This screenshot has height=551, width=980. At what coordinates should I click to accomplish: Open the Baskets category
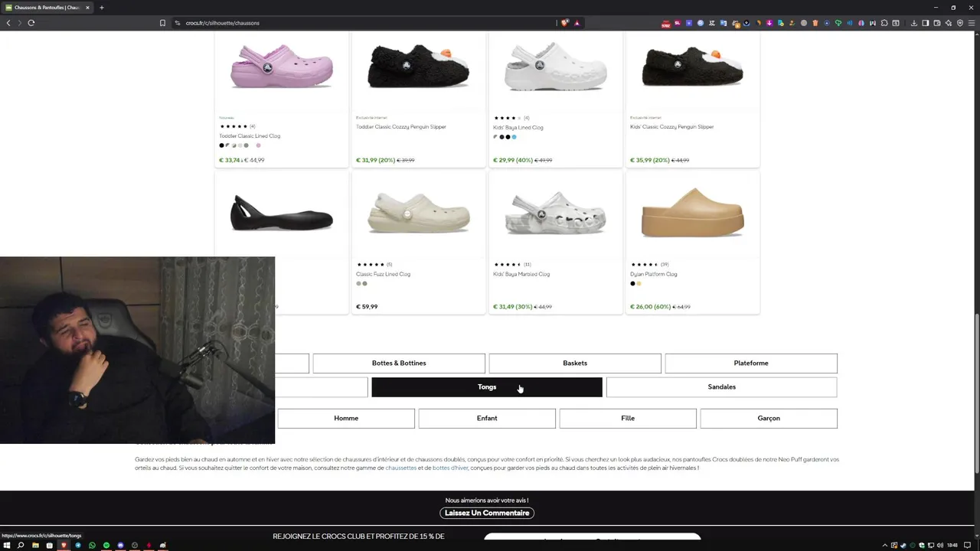click(x=575, y=364)
